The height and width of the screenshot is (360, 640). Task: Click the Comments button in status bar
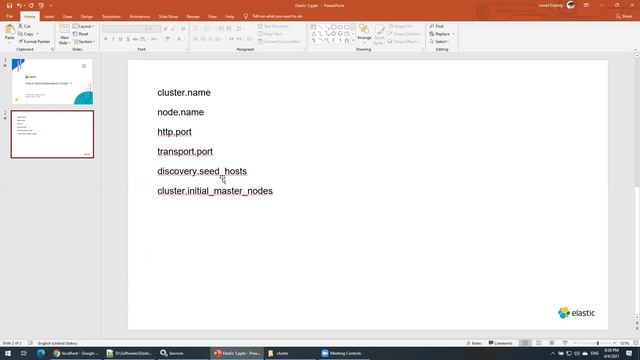(x=500, y=343)
